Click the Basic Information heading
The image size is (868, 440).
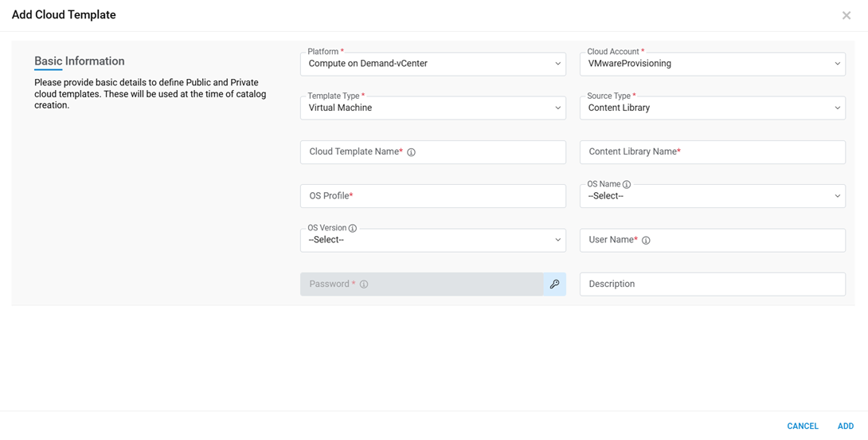[79, 61]
